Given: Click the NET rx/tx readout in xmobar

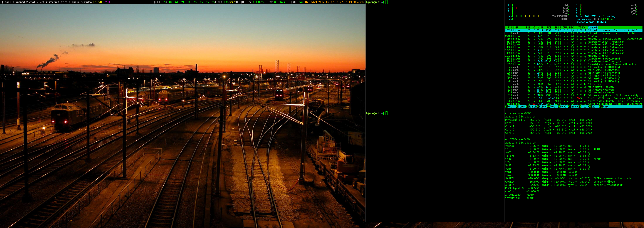Looking at the screenshot, I should point(263,2).
